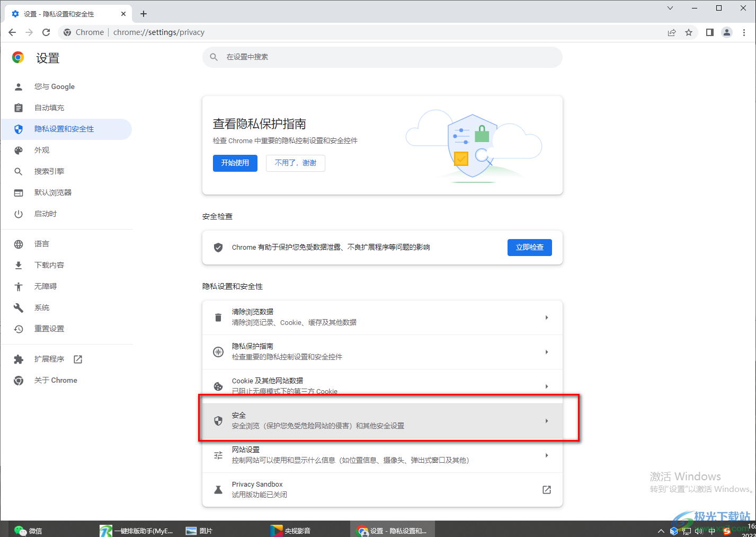Close the settings browser tab

pos(123,14)
